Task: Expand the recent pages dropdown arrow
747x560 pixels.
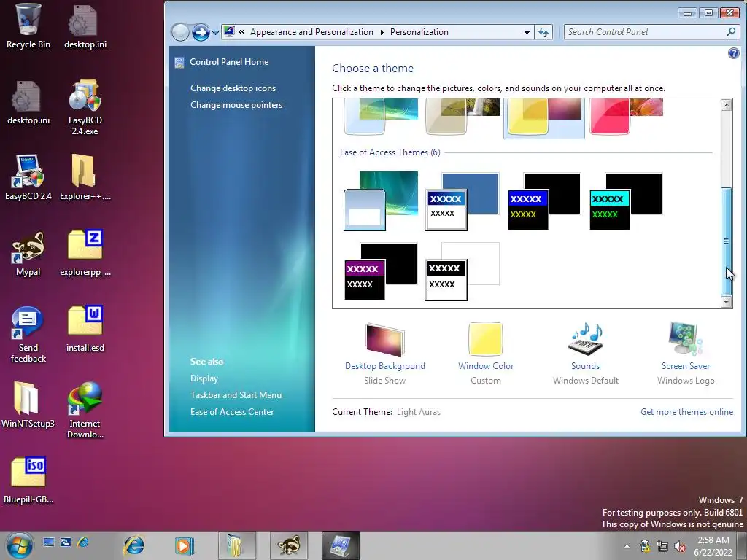Action: pos(215,33)
